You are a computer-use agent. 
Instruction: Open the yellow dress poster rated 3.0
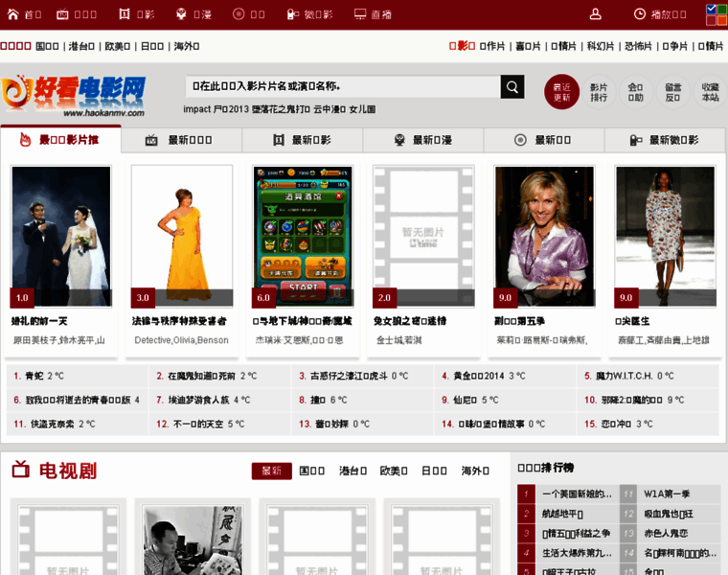pos(182,237)
